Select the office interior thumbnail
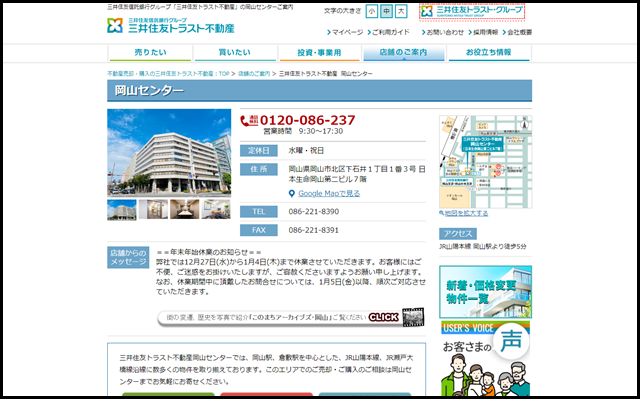640x399 pixels. [x=216, y=209]
